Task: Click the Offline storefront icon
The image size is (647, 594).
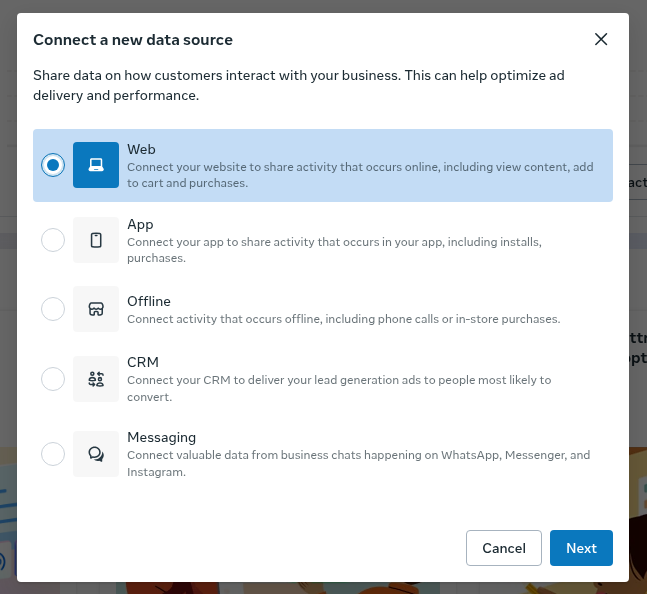Action: (96, 309)
